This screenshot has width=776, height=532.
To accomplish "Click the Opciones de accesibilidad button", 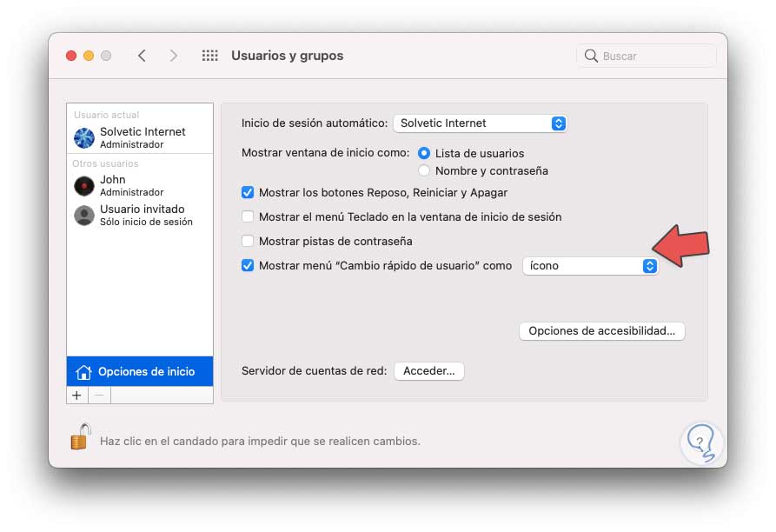I will 601,331.
